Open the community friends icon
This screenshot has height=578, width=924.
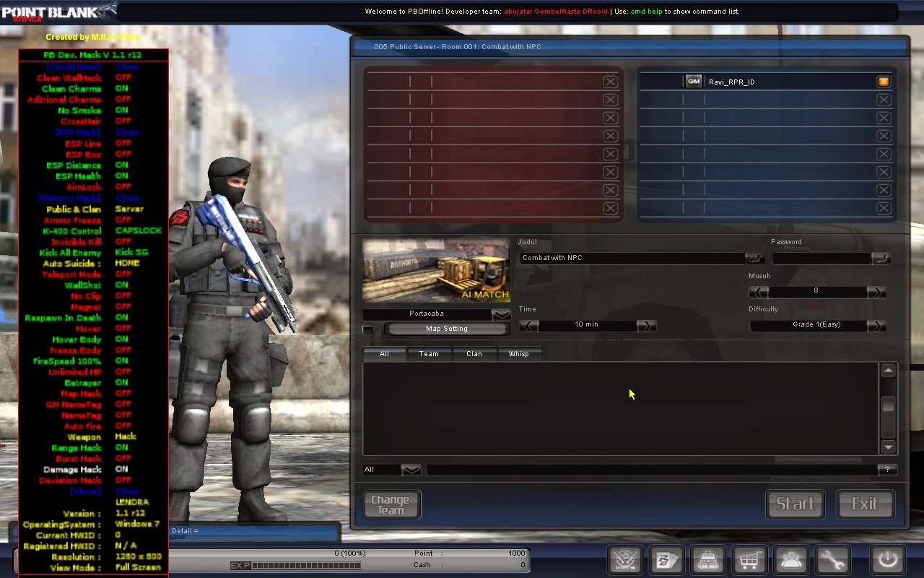coord(790,560)
